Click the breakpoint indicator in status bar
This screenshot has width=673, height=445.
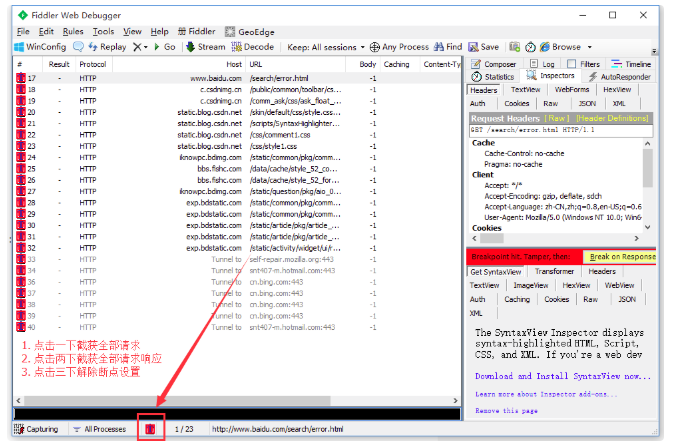pyautogui.click(x=150, y=429)
